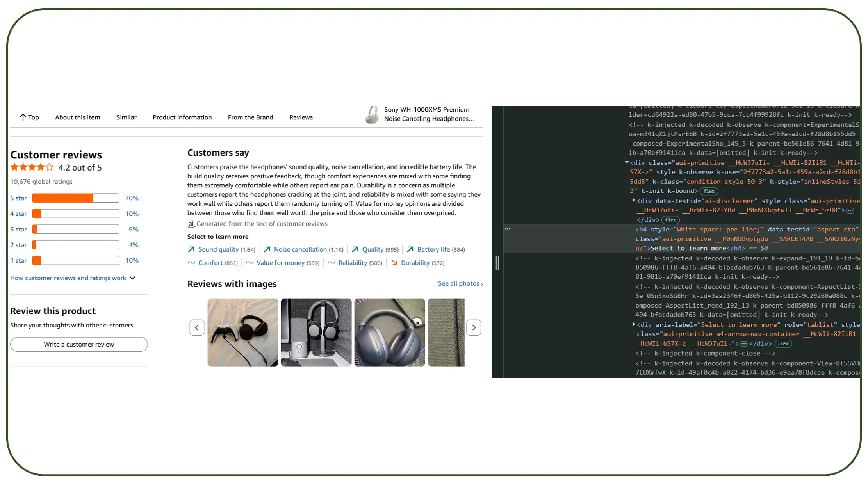Click the 'Reviews with images' heading

[232, 284]
